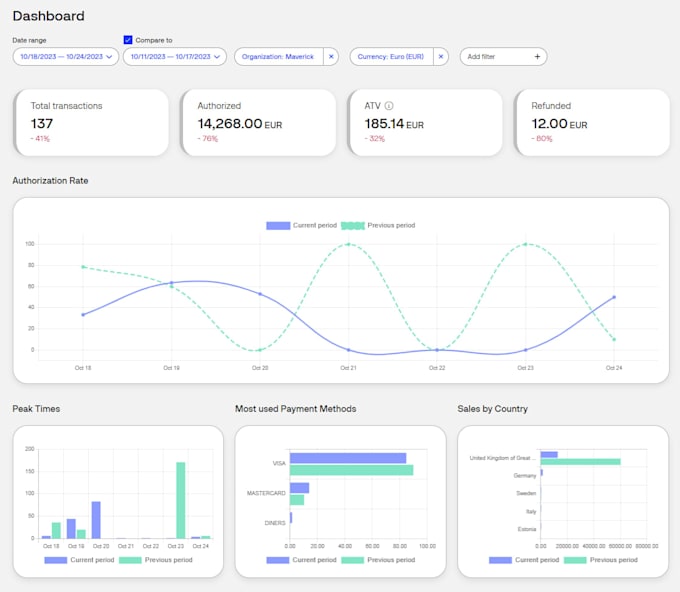The height and width of the screenshot is (592, 680).
Task: Open the Authorized amount card
Action: (258, 123)
